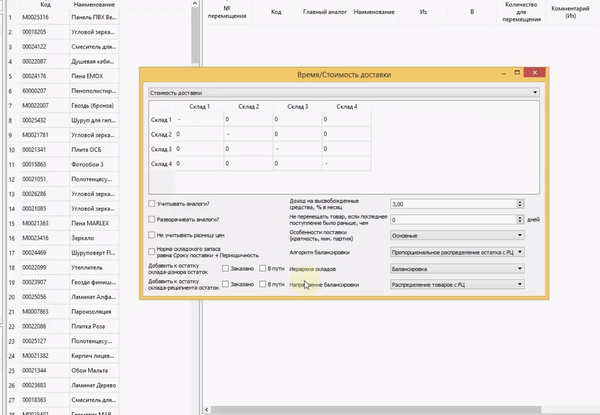Select the 'Пена MARLEX' row
600x415 pixels.
63,223
